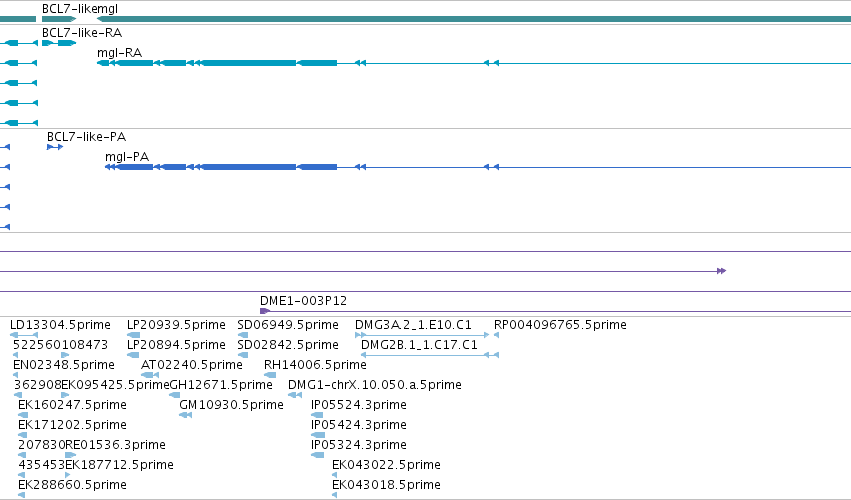Screen dimensions: 851x500
Task: Click the teal BCL7-like gene arrow glyph
Action: 59,19
